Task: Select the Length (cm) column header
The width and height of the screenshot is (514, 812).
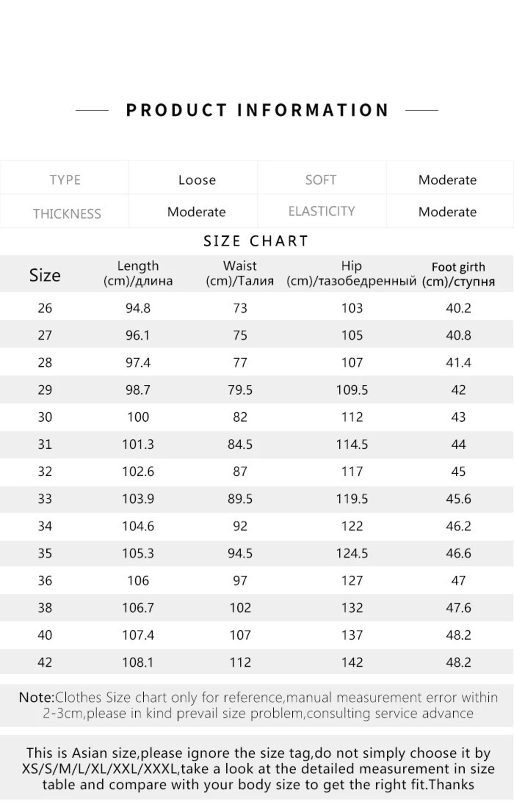Action: click(x=138, y=273)
